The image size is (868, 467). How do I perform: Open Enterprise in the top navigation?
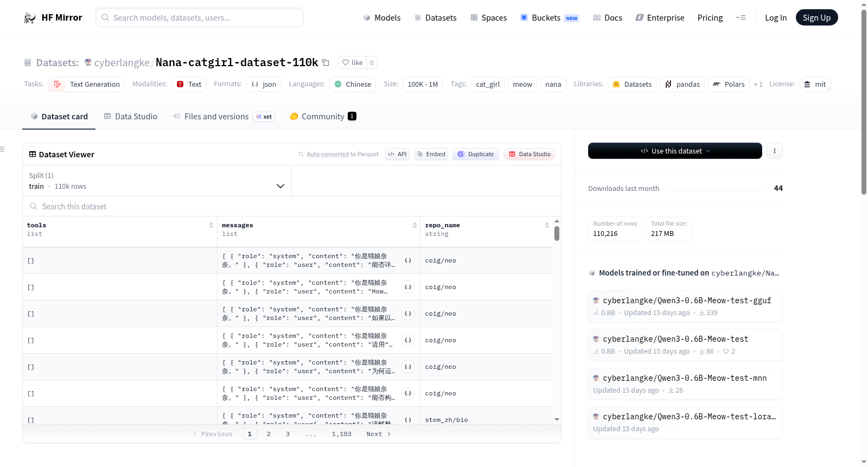pos(660,18)
